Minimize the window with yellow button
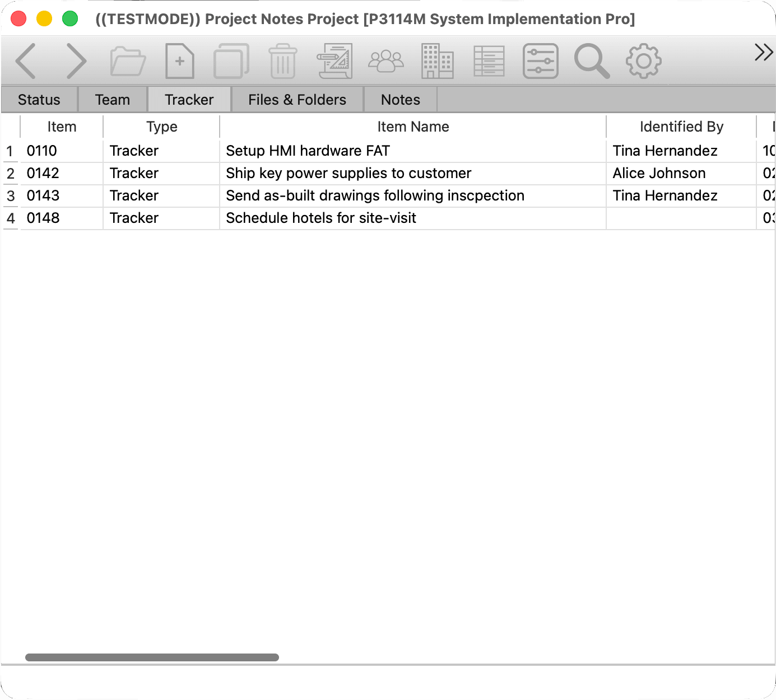Screen dimensions: 776x700 coord(44,19)
